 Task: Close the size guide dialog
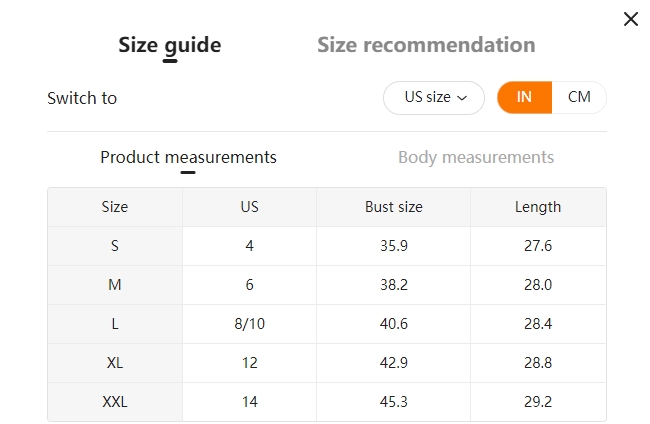(x=631, y=19)
